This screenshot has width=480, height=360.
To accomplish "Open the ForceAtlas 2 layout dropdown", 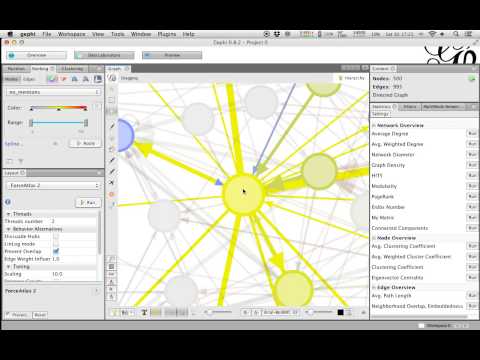I will [x=54, y=185].
